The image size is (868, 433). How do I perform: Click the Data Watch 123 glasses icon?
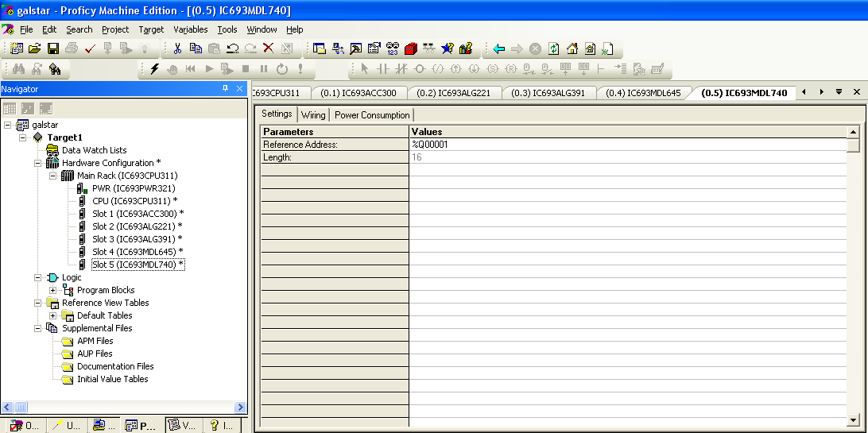(x=393, y=48)
